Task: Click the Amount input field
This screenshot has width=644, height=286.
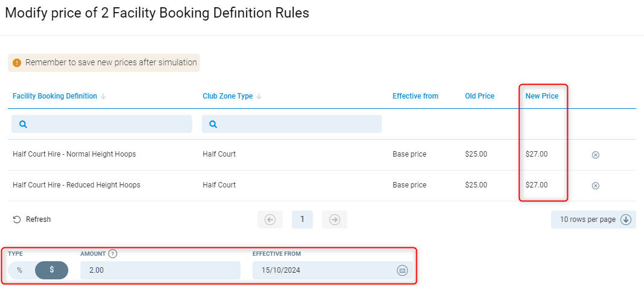Action: coord(160,270)
